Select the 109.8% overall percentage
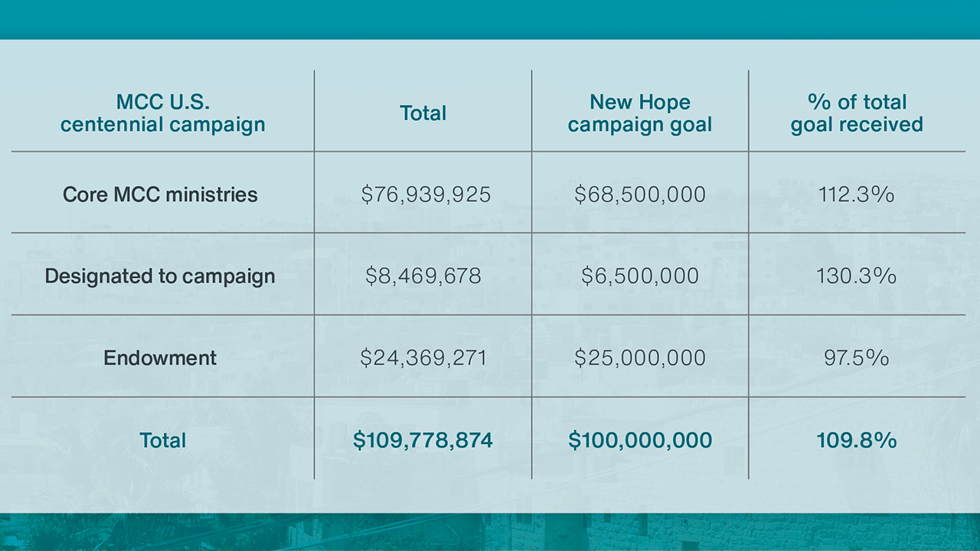980x551 pixels. point(856,440)
